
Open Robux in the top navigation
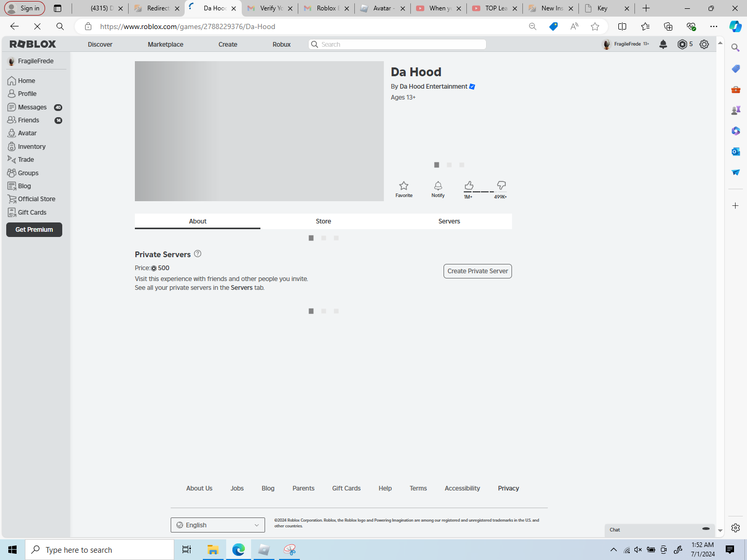(282, 45)
